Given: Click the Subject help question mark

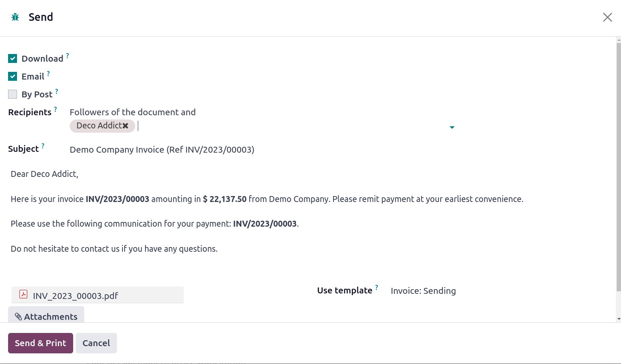Looking at the screenshot, I should [x=43, y=146].
